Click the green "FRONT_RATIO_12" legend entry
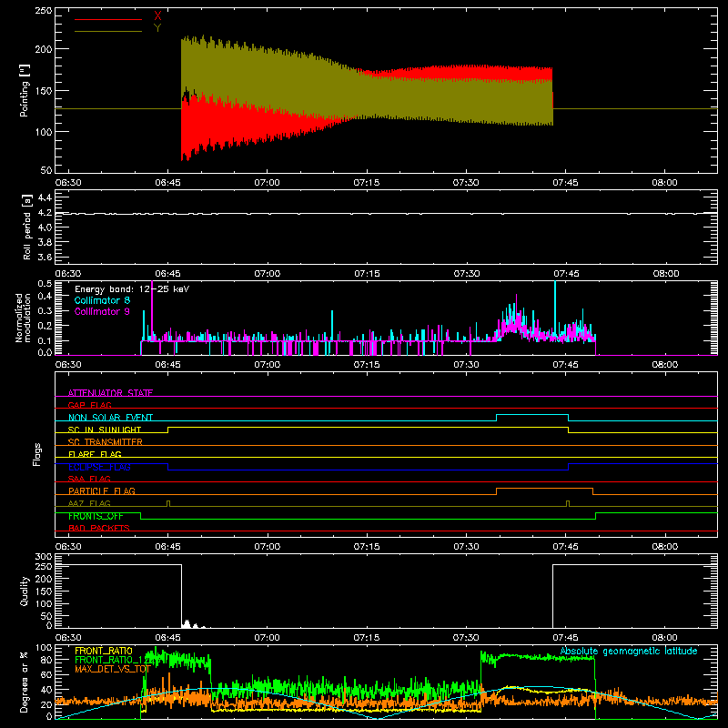The height and width of the screenshot is (728, 728). click(112, 660)
